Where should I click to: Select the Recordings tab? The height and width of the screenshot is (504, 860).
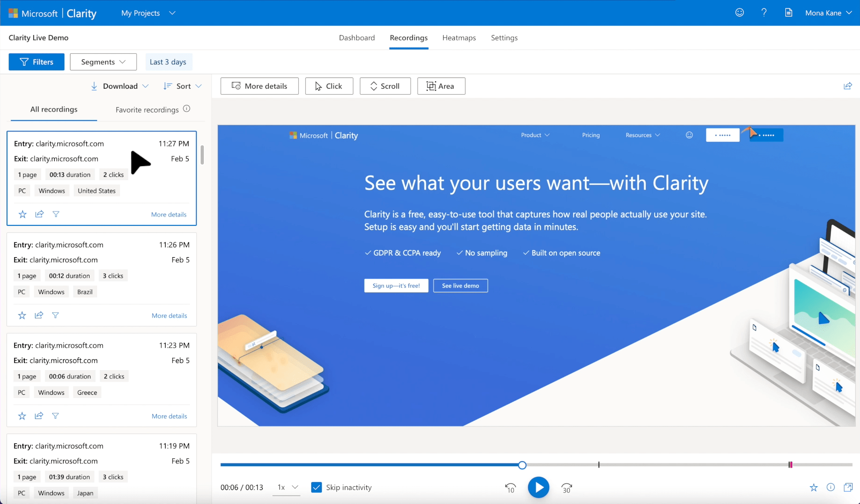click(x=409, y=38)
